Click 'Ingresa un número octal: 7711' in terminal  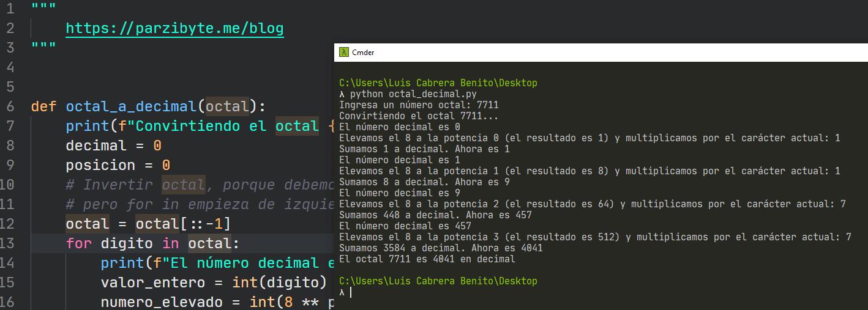tap(419, 105)
